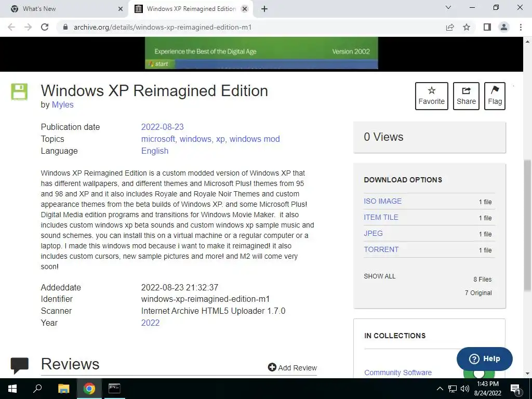Open Chrome's three-dot menu
The width and height of the screenshot is (532, 399).
click(x=521, y=27)
